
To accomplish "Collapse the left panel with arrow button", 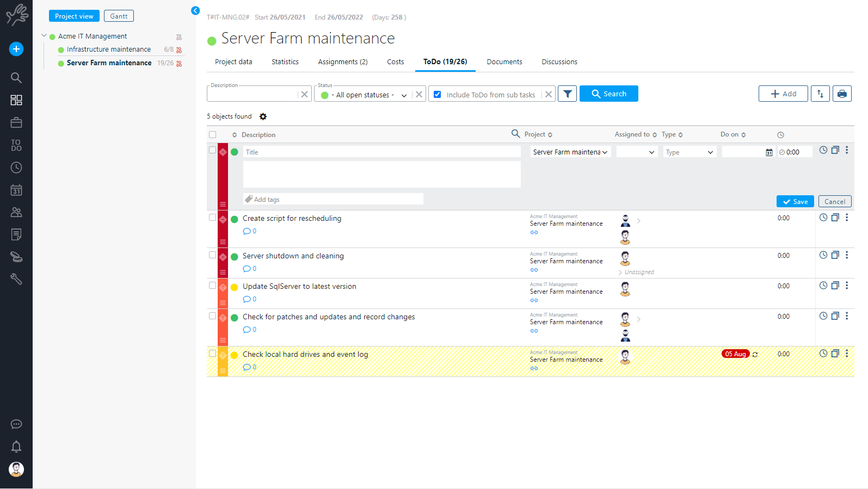I will point(195,10).
